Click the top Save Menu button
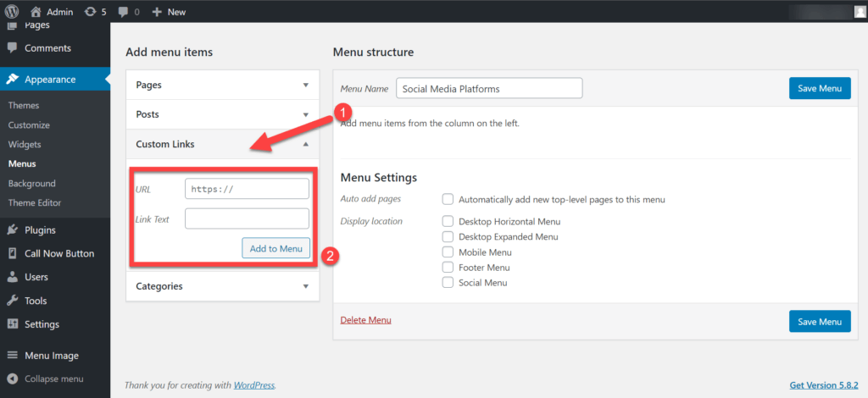 pos(820,88)
